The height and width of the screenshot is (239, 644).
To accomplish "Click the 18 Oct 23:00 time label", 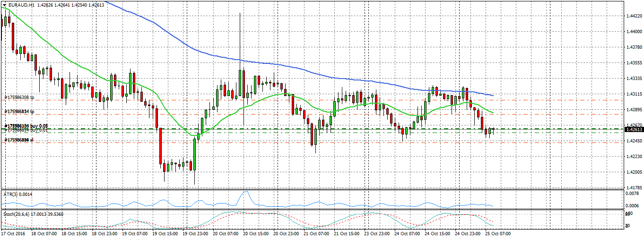I will click(105, 234).
